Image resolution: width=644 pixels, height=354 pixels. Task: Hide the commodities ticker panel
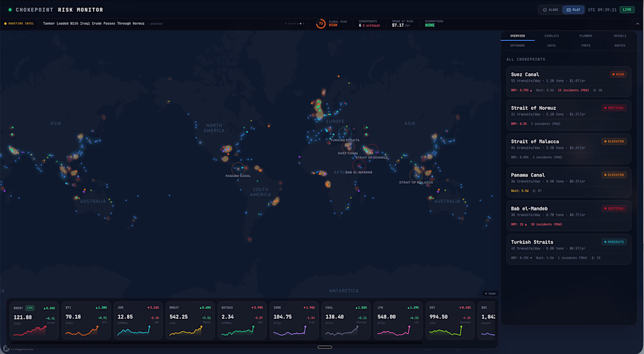click(490, 294)
